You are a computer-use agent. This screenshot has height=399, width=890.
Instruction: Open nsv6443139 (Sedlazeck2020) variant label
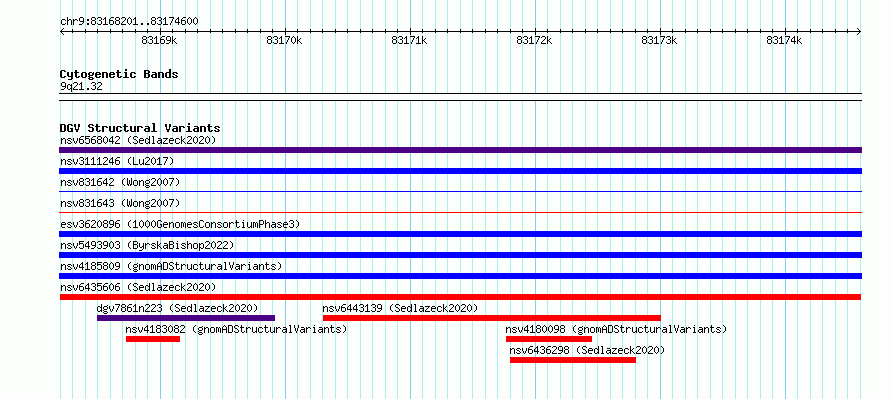click(x=400, y=308)
